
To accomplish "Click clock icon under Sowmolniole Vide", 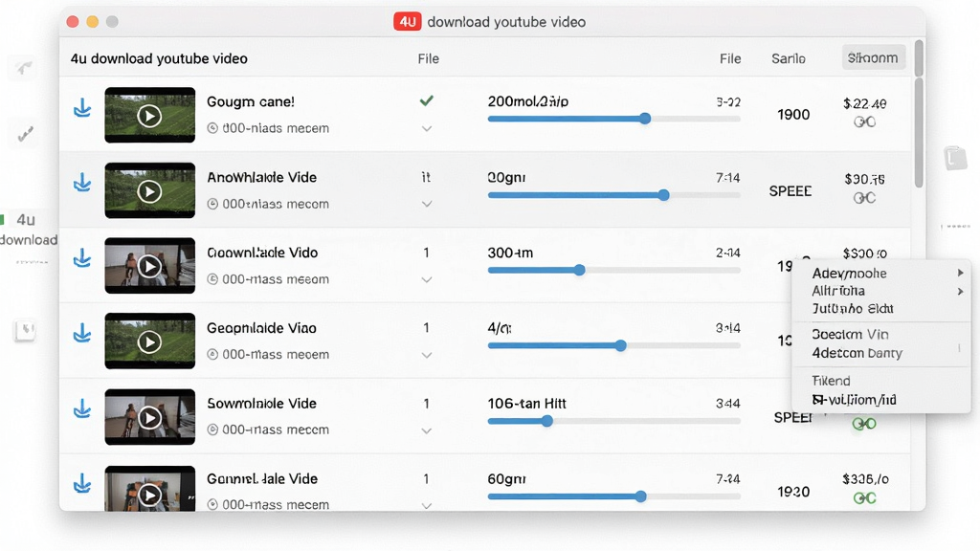I will tap(212, 430).
